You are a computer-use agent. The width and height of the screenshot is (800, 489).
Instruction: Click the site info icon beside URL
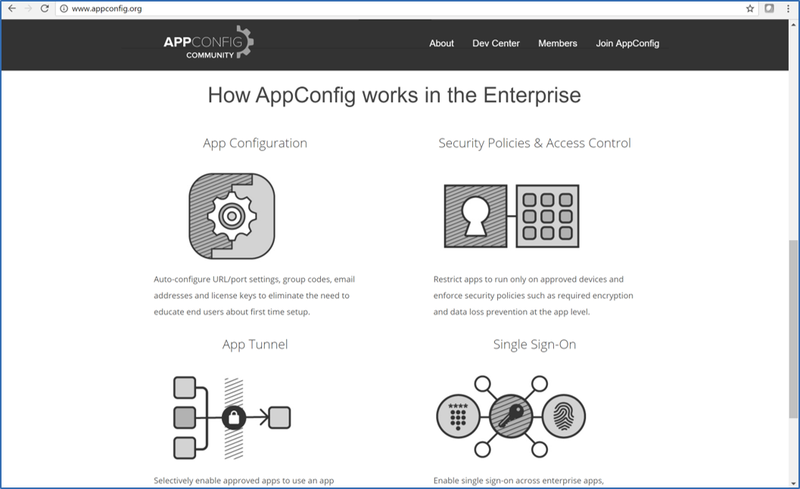tap(64, 9)
